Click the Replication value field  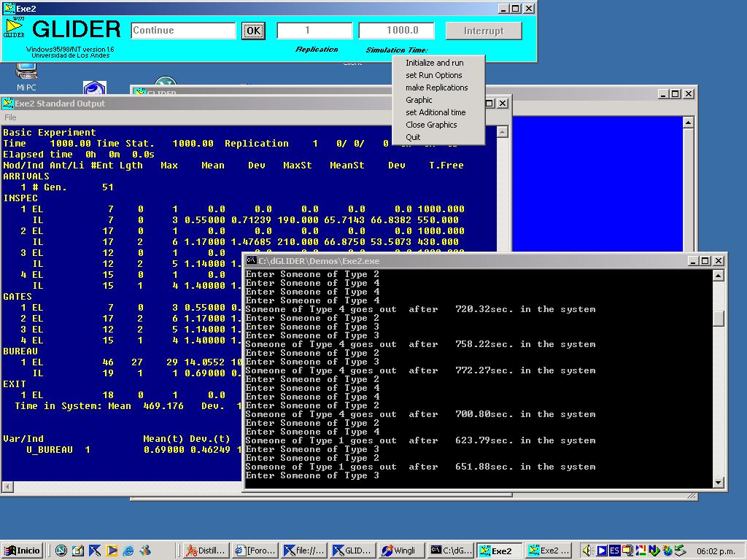point(314,31)
